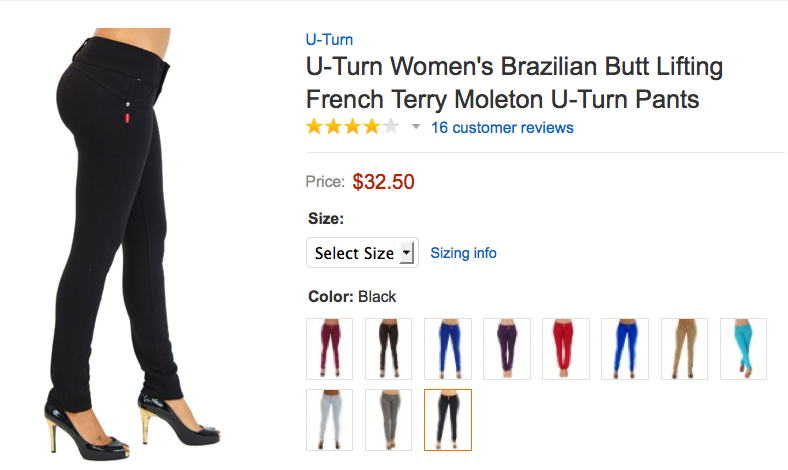Select first royal blue pants swatch
The image size is (788, 470).
[x=448, y=348]
